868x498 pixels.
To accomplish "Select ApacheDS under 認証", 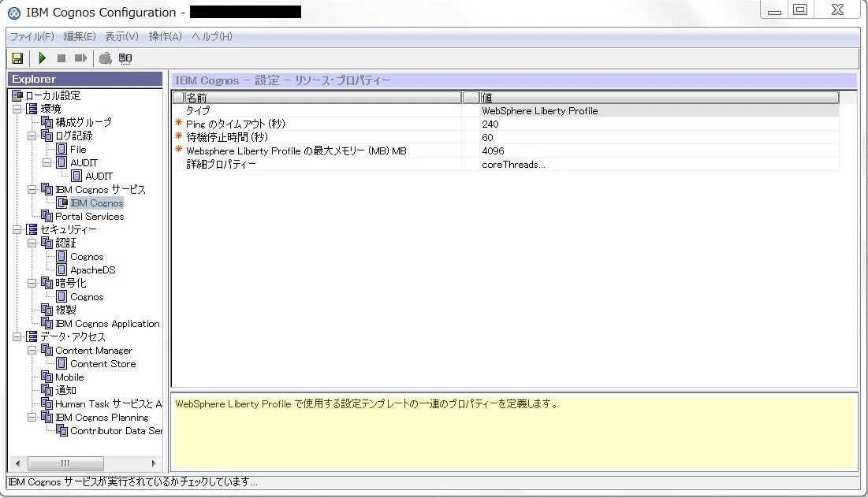I will pyautogui.click(x=92, y=270).
